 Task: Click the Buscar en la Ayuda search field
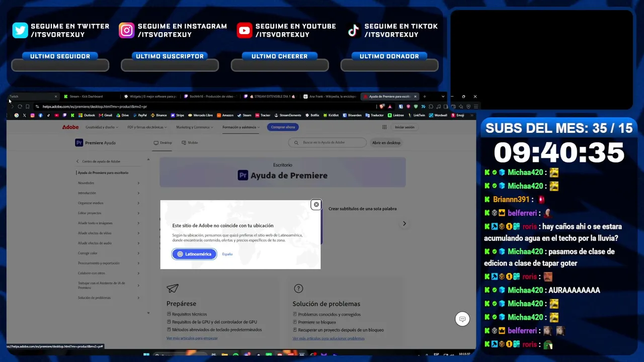coord(328,143)
